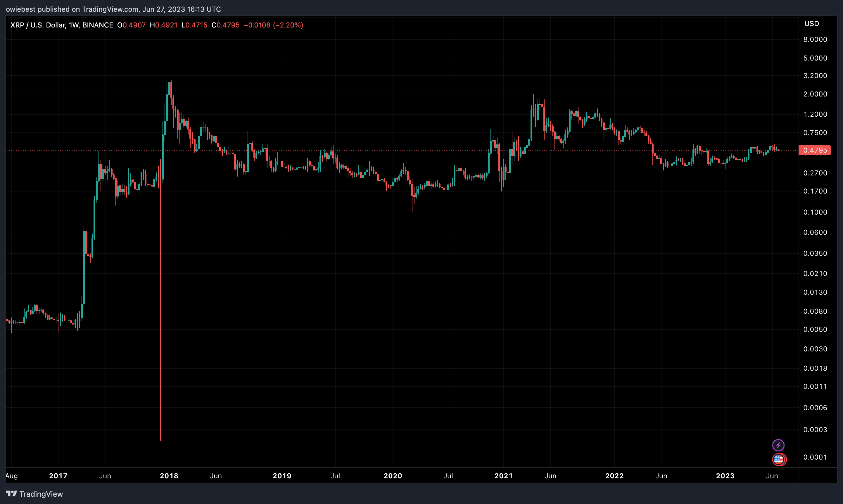
Task: Click the 2018 time axis label
Action: click(169, 476)
